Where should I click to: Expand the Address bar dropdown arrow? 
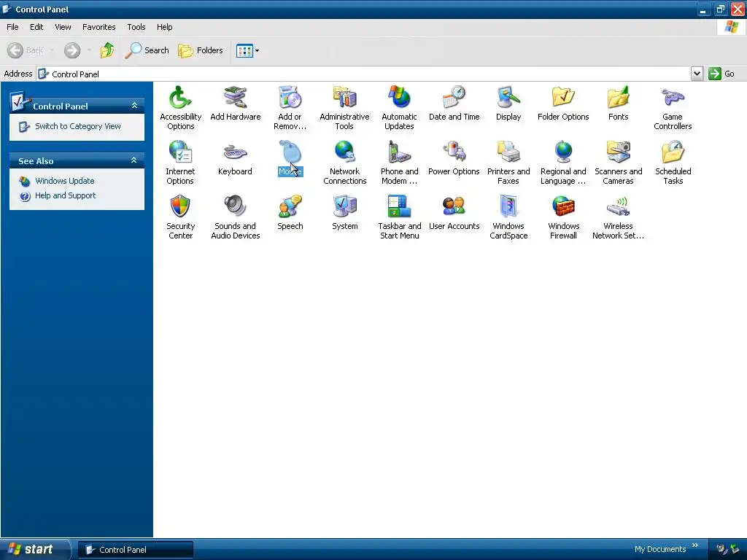697,74
